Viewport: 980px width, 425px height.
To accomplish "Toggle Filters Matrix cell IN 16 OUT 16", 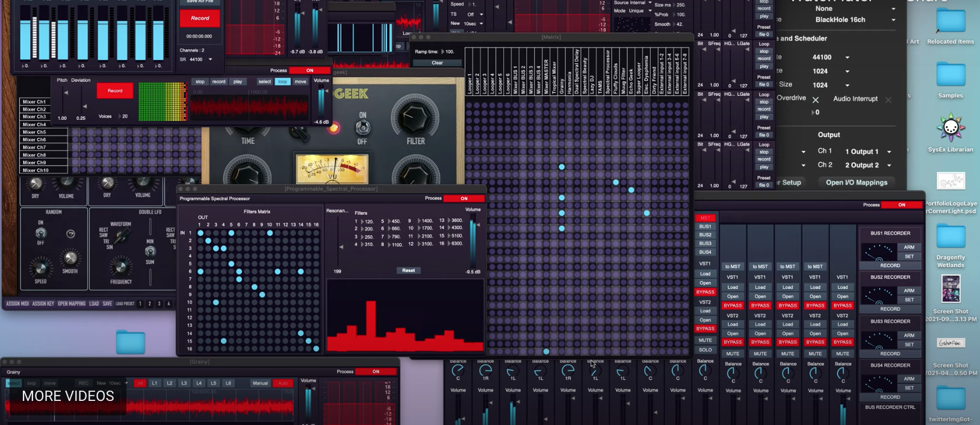I will pos(316,349).
